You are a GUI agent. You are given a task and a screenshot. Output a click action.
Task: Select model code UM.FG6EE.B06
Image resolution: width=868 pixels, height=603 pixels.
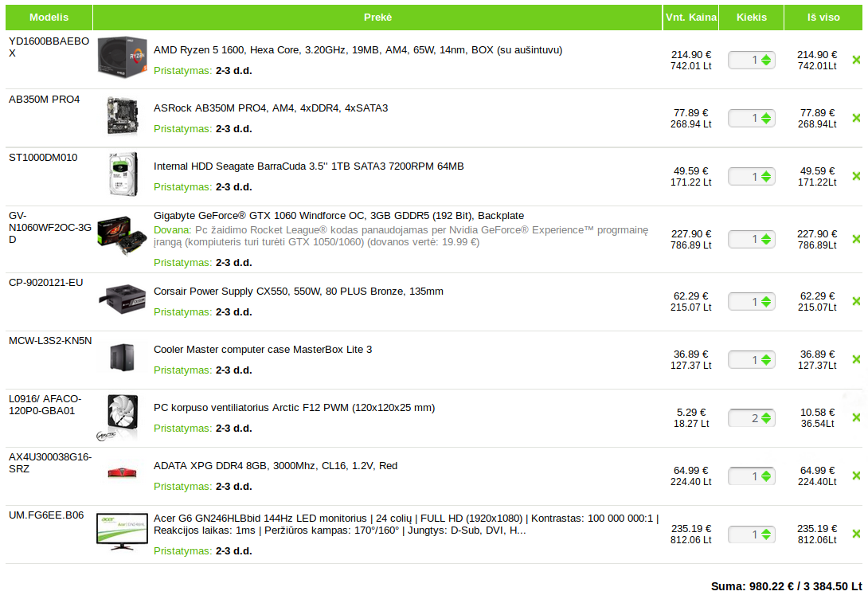click(46, 515)
